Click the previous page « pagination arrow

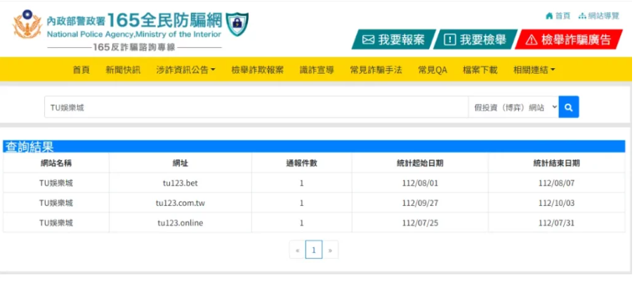[297, 249]
